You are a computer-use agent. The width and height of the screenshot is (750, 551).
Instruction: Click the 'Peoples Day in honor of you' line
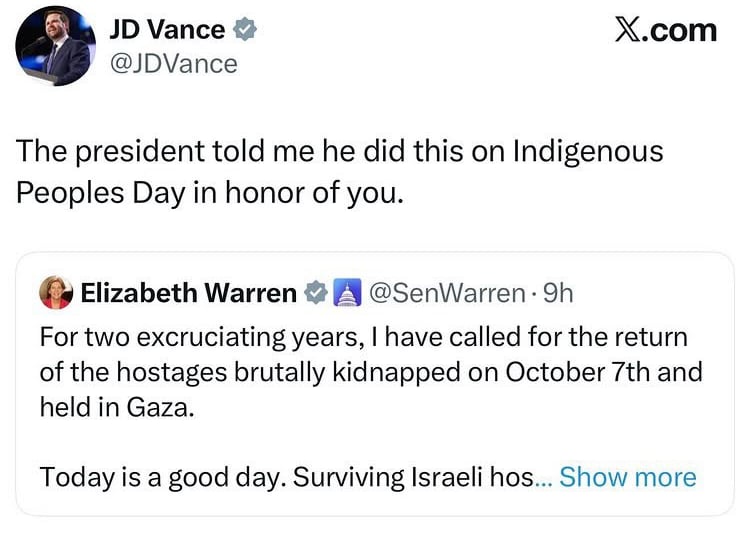point(210,192)
